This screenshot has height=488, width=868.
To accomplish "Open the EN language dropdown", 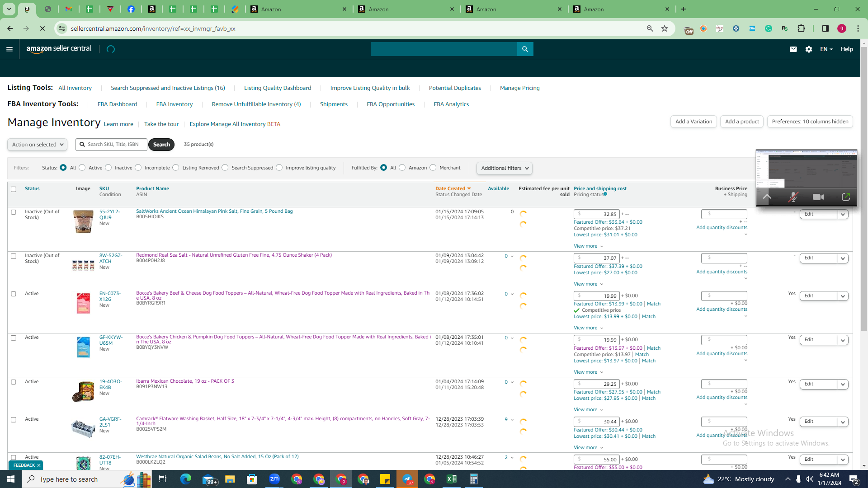I will [x=826, y=49].
